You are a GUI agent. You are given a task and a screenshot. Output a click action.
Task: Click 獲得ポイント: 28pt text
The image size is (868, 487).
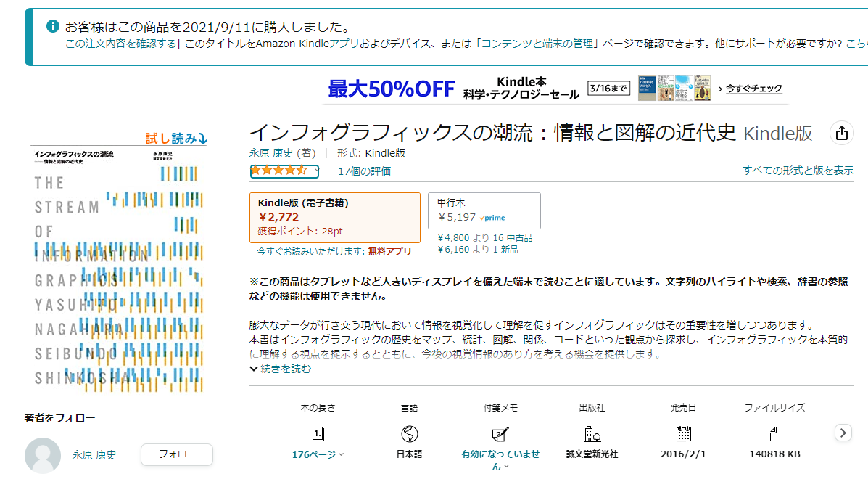(x=300, y=231)
